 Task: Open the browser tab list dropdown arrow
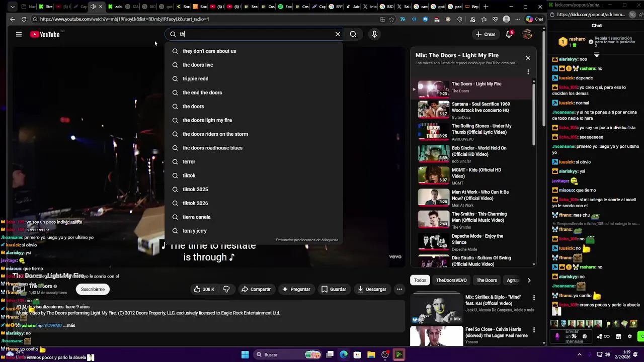click(x=12, y=7)
